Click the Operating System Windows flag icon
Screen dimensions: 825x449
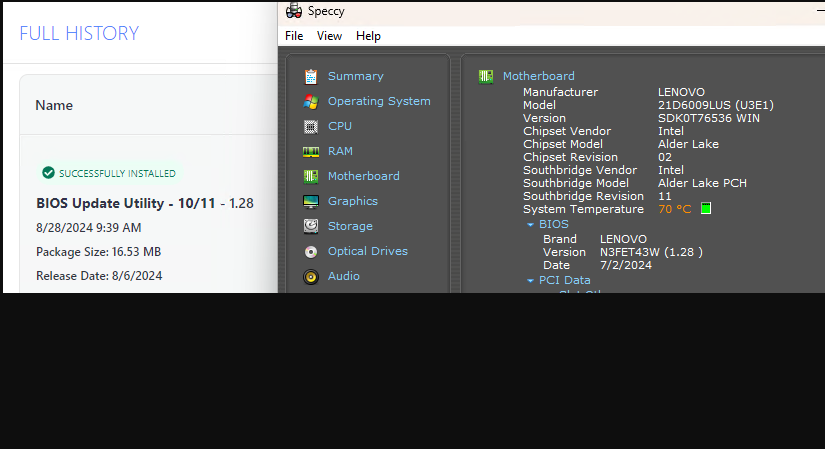311,102
